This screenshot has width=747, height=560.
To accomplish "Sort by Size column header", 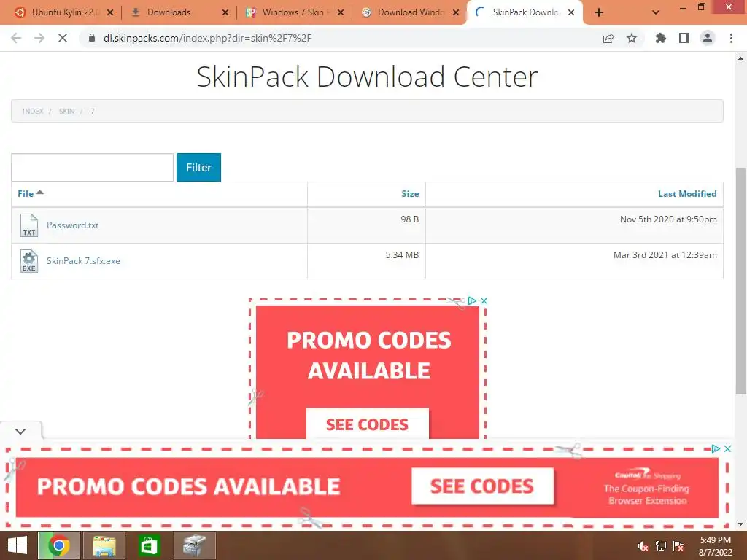I will click(x=410, y=193).
